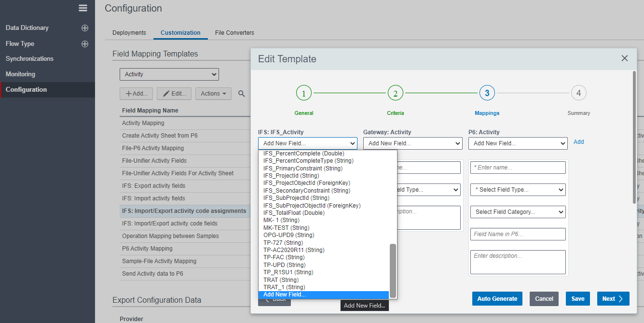Switch to the File Converters tab
The image size is (644, 323).
234,33
